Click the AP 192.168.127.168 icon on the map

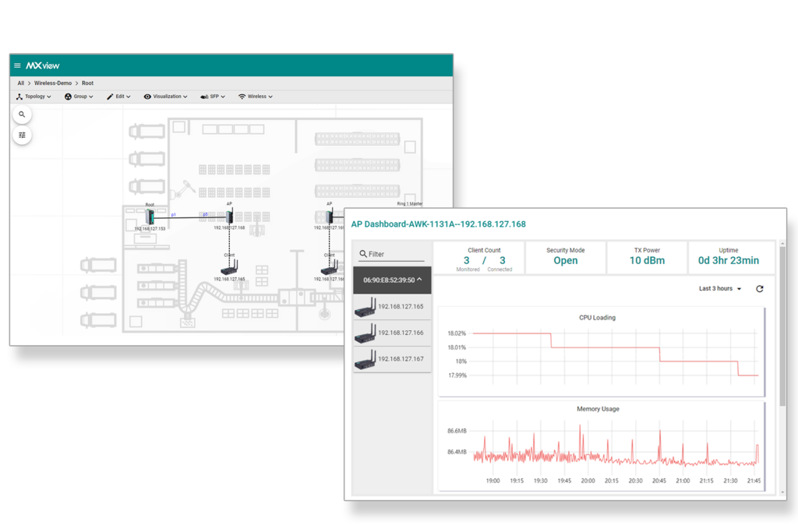(229, 216)
